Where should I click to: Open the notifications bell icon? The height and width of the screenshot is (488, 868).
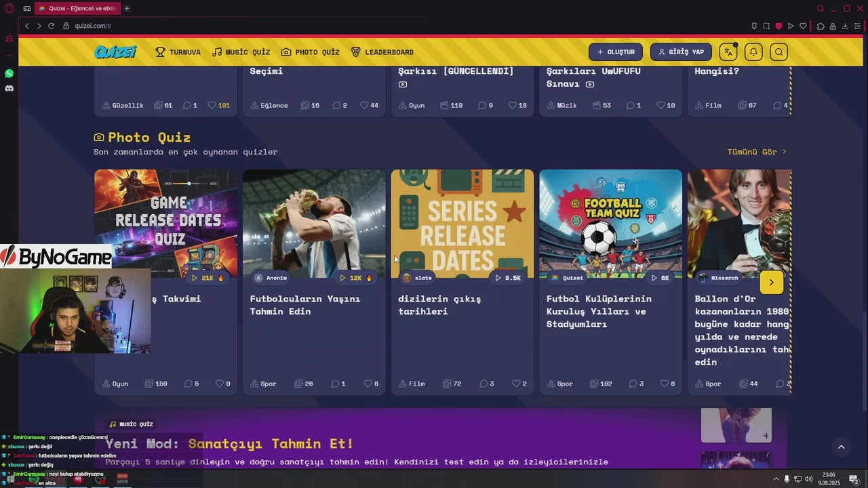tap(753, 52)
